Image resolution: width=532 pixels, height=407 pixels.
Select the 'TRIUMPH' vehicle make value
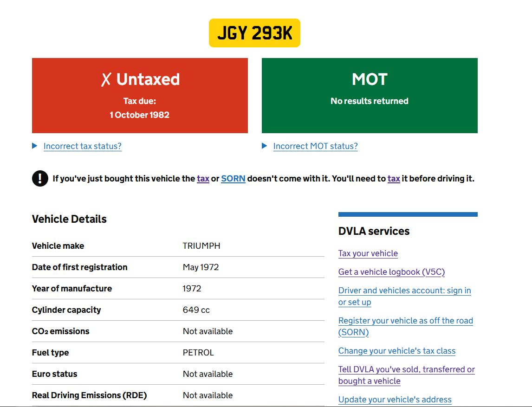(201, 246)
